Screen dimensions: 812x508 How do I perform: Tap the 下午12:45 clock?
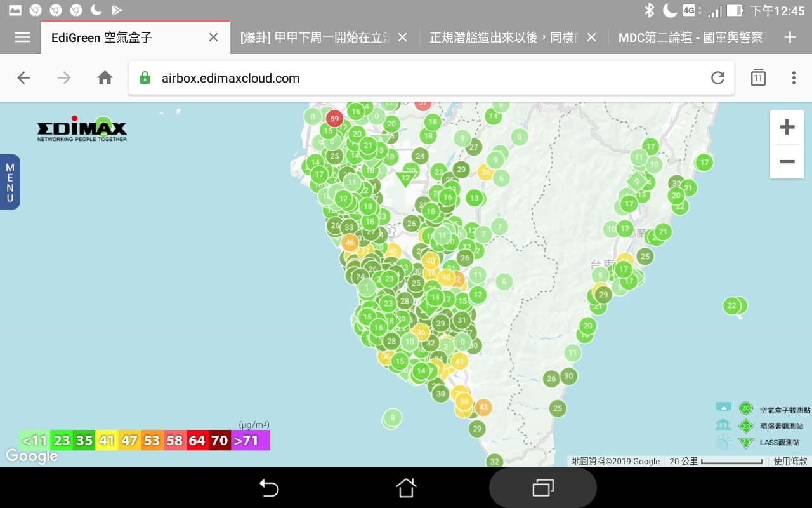(x=777, y=10)
